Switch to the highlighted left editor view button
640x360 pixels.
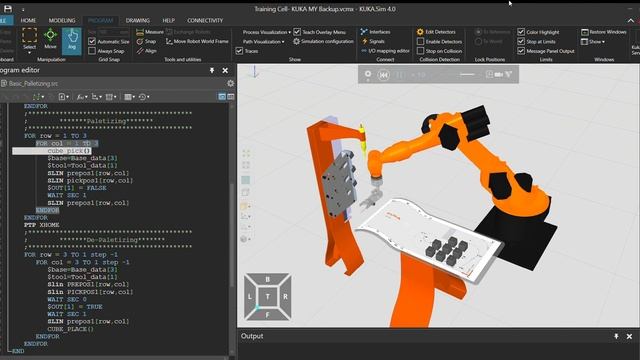pyautogui.click(x=222, y=97)
